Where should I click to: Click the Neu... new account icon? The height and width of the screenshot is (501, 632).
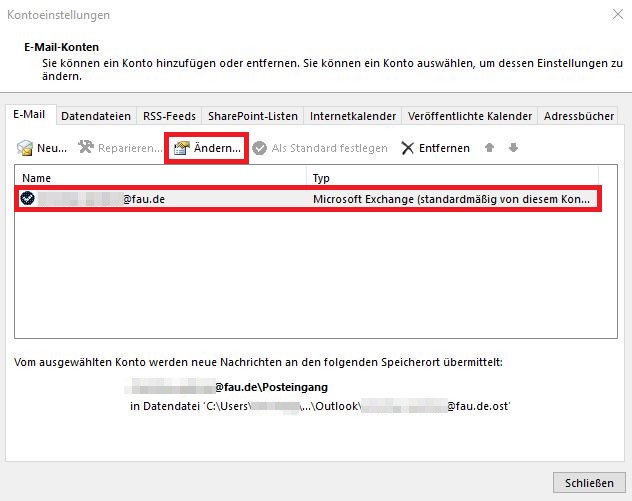(x=25, y=148)
